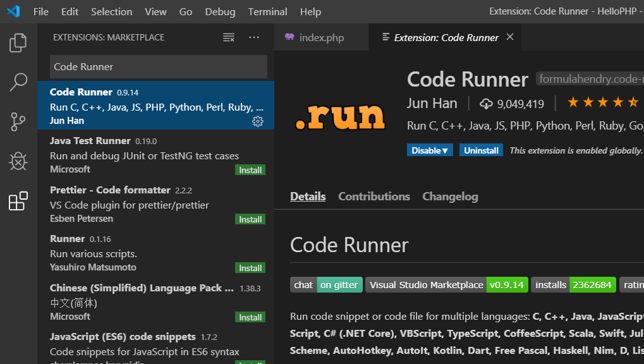The image size is (644, 364).
Task: Install the Chinese (Simplified) Language Pack
Action: [x=250, y=317]
